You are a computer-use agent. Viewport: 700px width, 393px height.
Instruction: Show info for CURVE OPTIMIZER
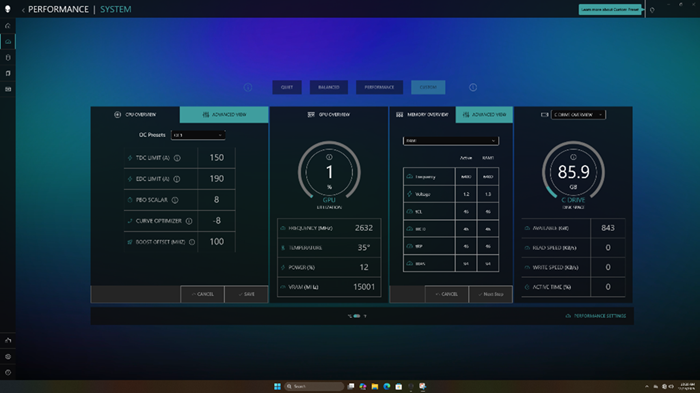(189, 221)
